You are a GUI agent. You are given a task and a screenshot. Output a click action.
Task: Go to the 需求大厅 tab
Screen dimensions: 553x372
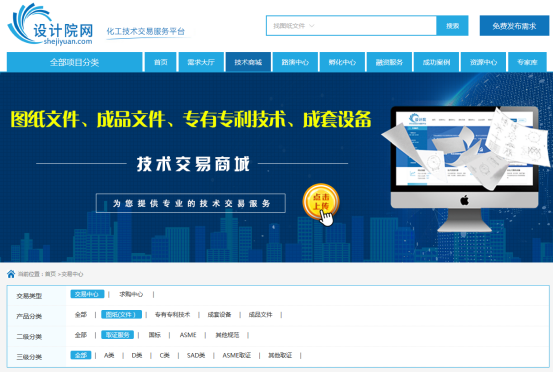[x=201, y=62]
